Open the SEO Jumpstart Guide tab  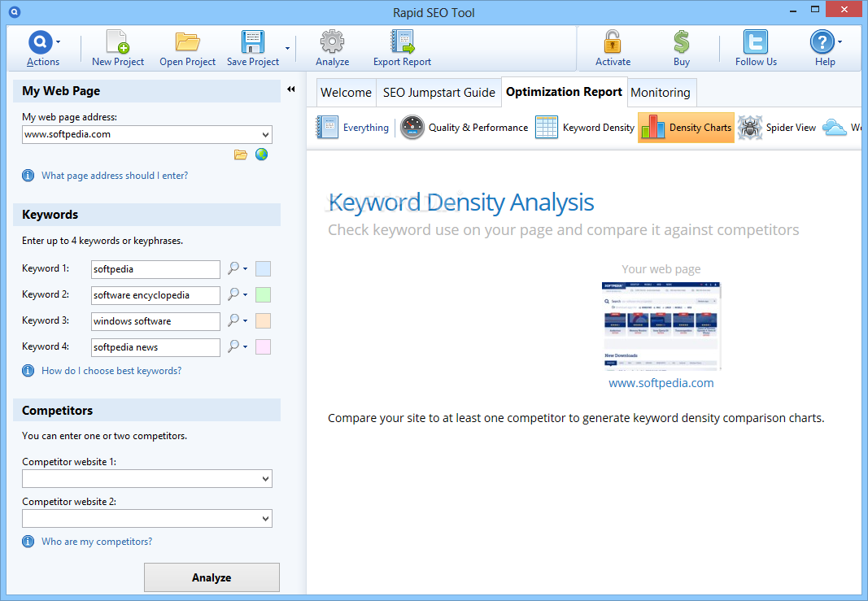tap(439, 93)
